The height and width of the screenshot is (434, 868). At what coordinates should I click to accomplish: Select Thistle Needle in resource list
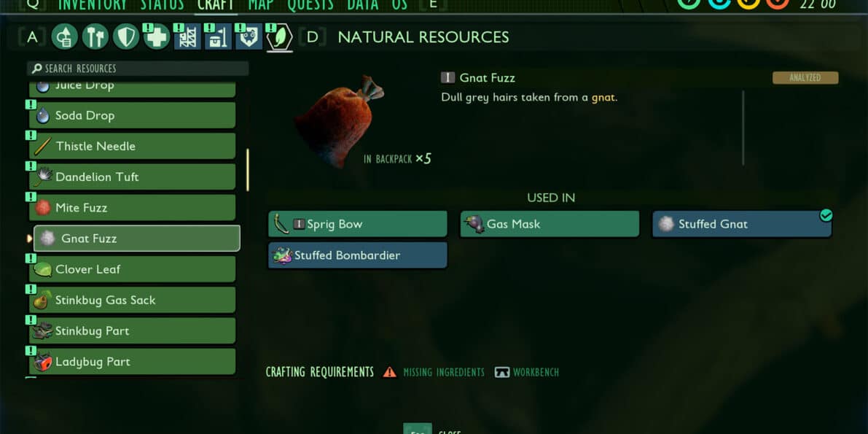[133, 147]
